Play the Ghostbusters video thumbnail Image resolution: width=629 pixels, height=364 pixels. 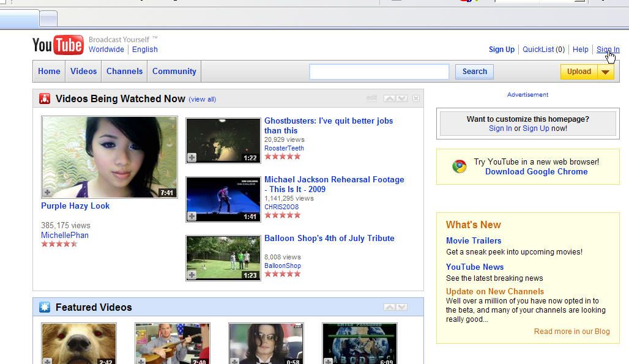223,140
